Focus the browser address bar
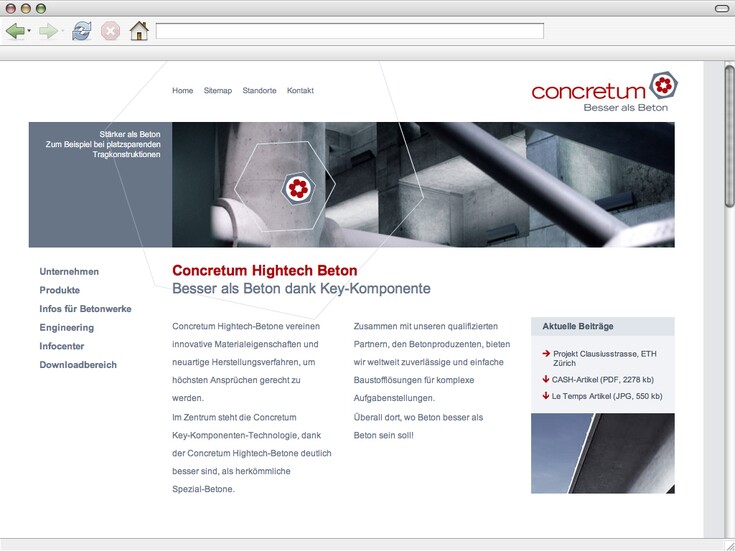 [x=350, y=31]
